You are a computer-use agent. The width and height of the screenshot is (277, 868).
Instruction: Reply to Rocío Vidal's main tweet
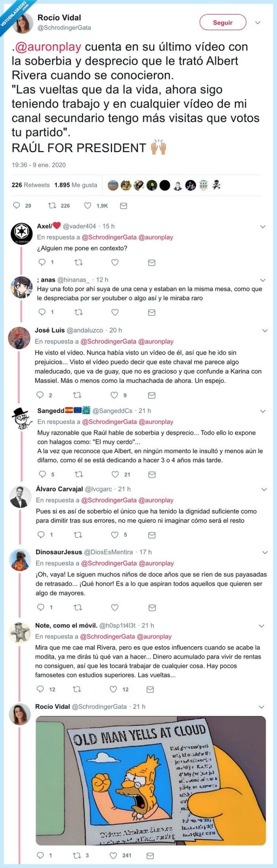point(16,205)
